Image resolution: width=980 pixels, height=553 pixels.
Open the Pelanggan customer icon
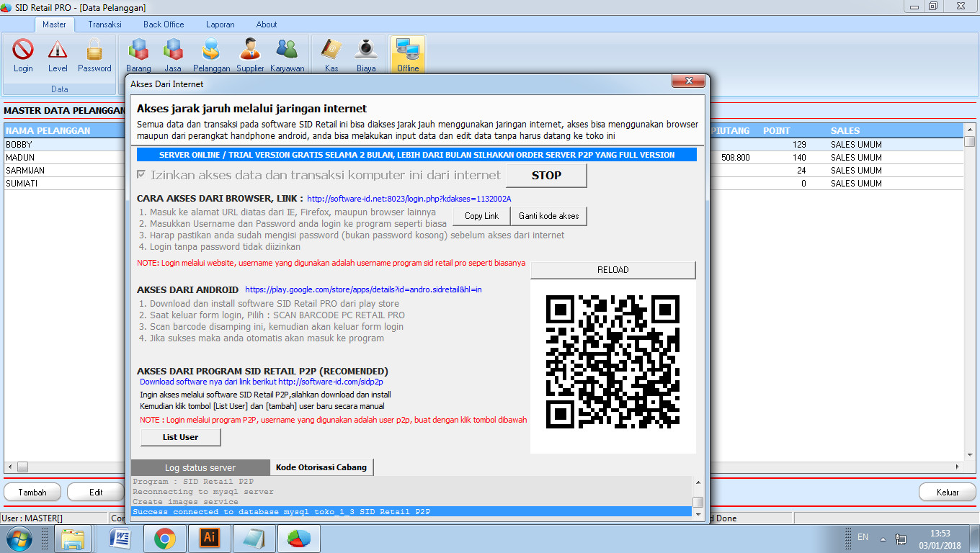212,56
